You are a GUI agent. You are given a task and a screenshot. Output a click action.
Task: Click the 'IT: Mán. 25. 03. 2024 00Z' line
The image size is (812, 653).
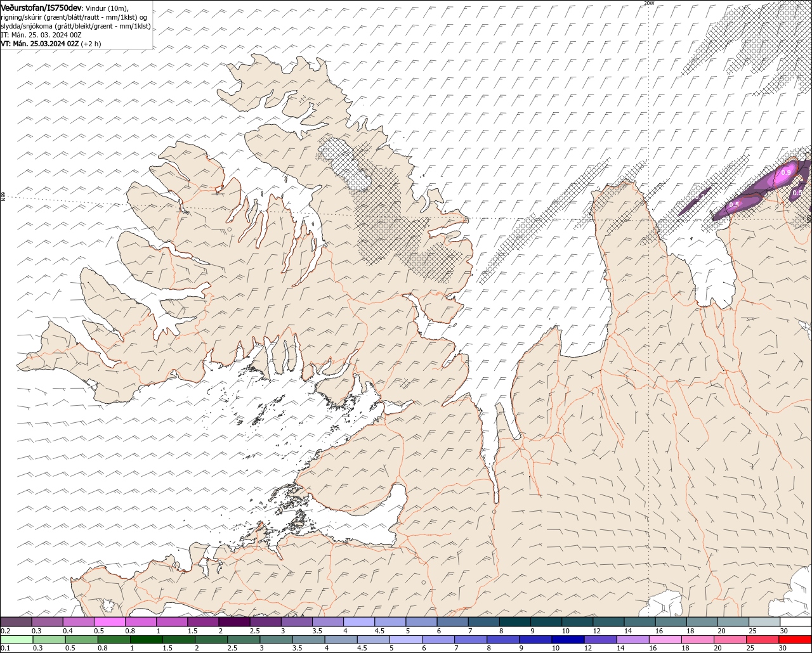41,35
